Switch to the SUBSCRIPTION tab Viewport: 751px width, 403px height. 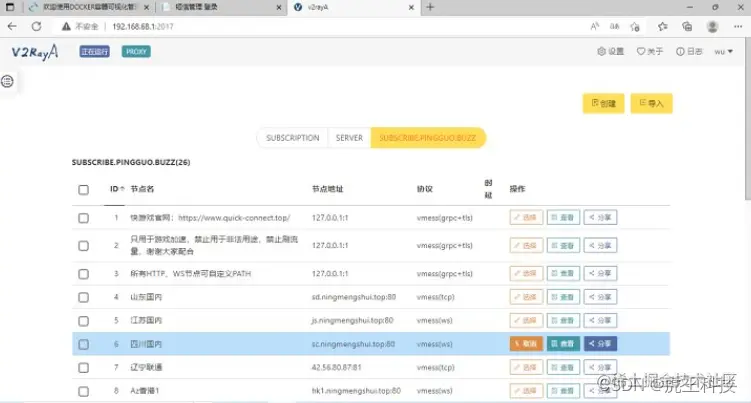pos(293,138)
